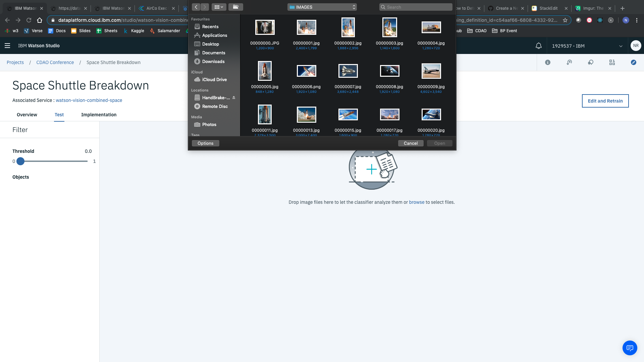This screenshot has height=362, width=644.
Task: Expand the Locations section
Action: [x=200, y=90]
